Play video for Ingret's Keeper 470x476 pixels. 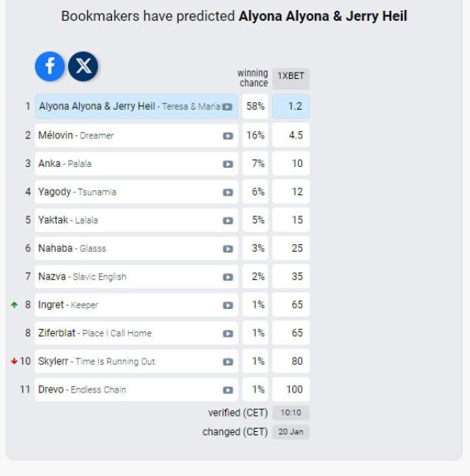[x=228, y=305]
